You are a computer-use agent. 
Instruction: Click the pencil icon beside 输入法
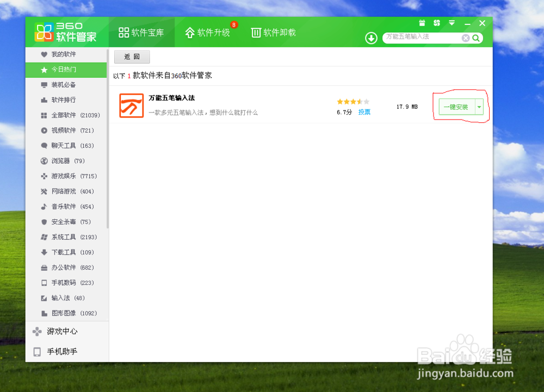(44, 298)
